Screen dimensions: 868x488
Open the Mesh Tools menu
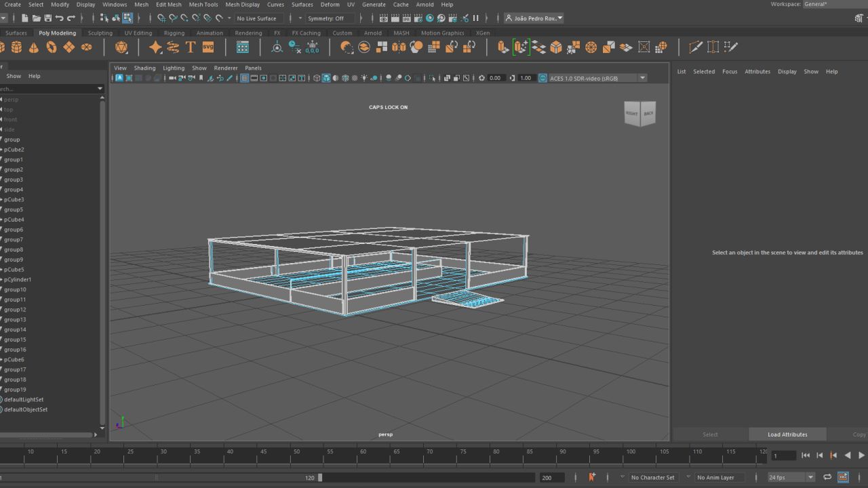(x=203, y=4)
